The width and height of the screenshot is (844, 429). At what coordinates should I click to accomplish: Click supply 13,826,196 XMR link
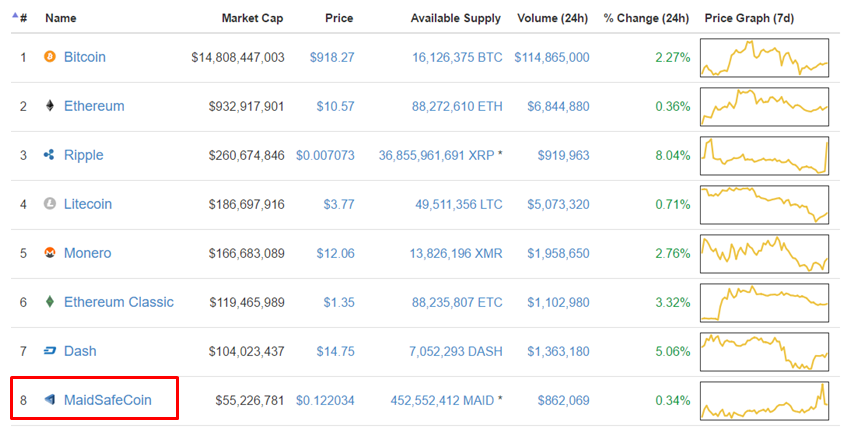coord(456,254)
